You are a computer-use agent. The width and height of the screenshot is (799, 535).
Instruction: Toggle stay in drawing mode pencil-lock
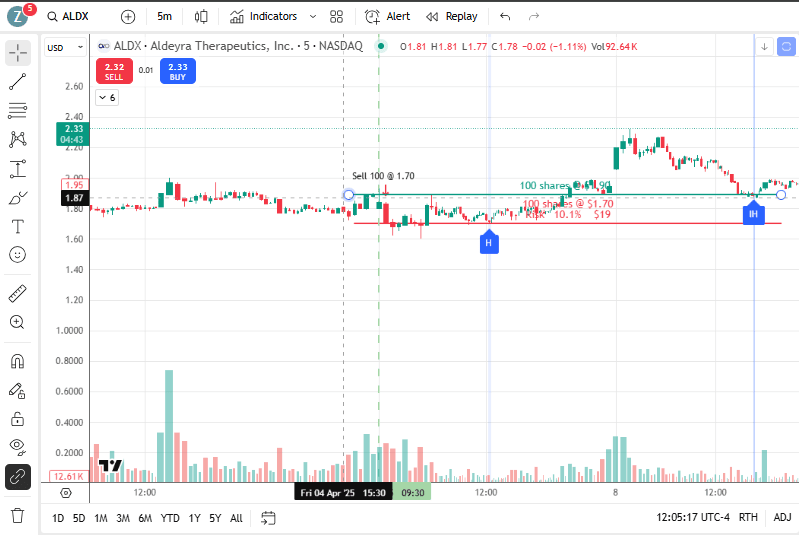click(x=18, y=390)
